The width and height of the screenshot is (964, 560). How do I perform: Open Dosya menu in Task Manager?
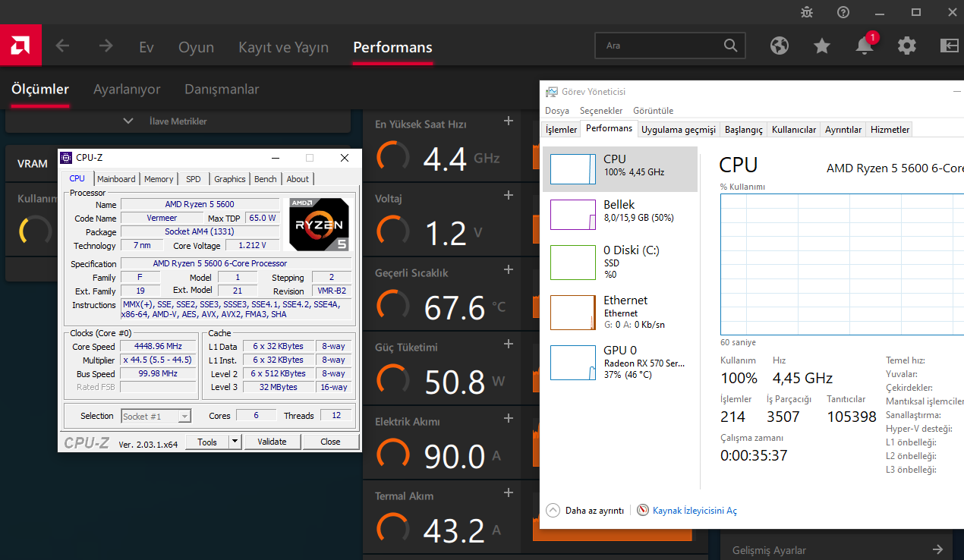557,111
